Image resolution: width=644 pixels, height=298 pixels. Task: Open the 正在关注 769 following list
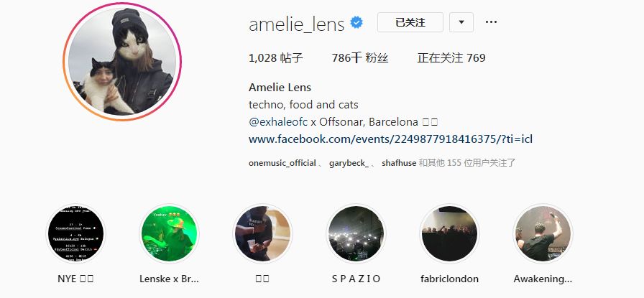coord(451,58)
